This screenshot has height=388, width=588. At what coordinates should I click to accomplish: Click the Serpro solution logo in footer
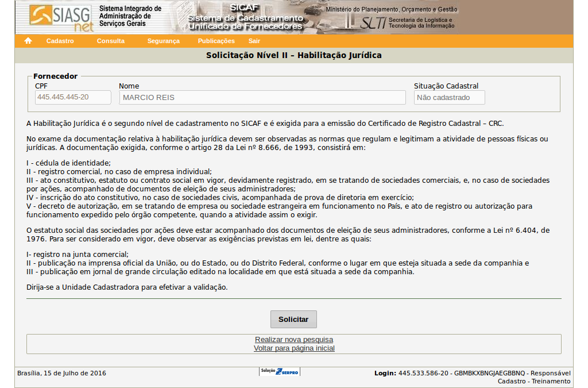pos(280,372)
